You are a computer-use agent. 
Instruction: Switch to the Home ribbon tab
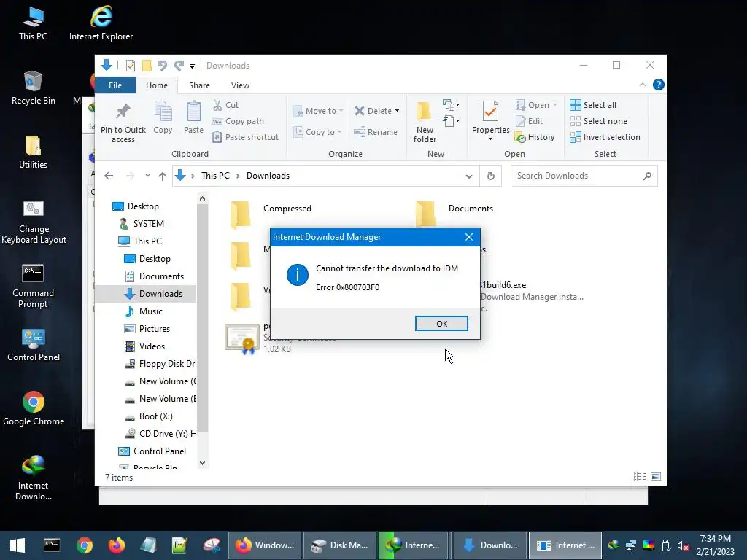[157, 85]
